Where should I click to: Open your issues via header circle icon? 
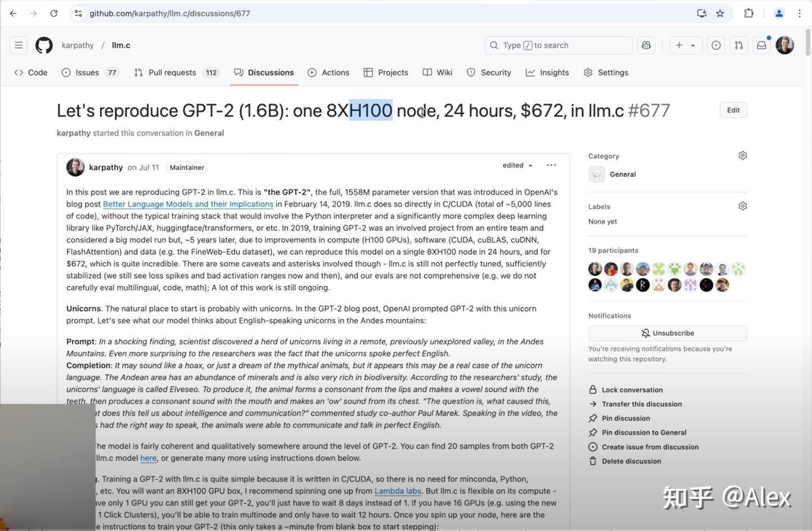coord(716,45)
